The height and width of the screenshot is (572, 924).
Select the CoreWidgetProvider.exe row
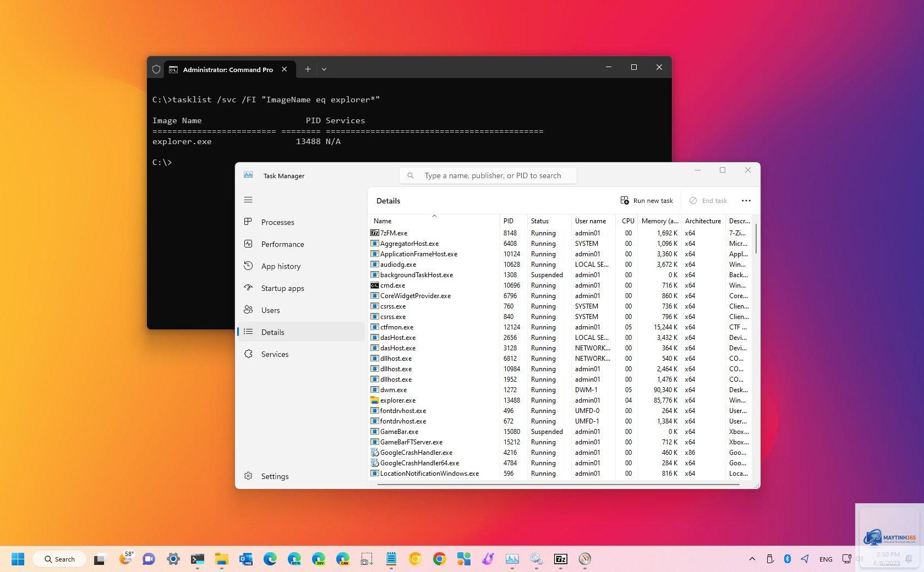point(560,296)
